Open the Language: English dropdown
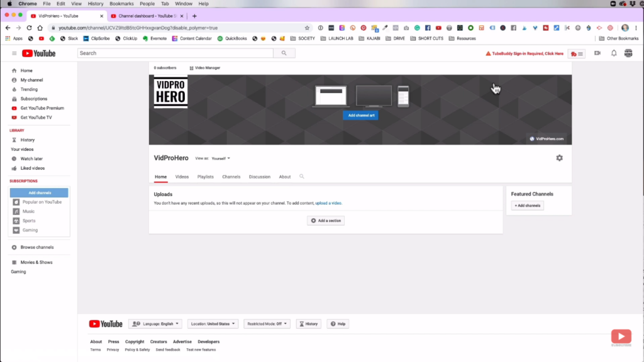 click(x=155, y=324)
